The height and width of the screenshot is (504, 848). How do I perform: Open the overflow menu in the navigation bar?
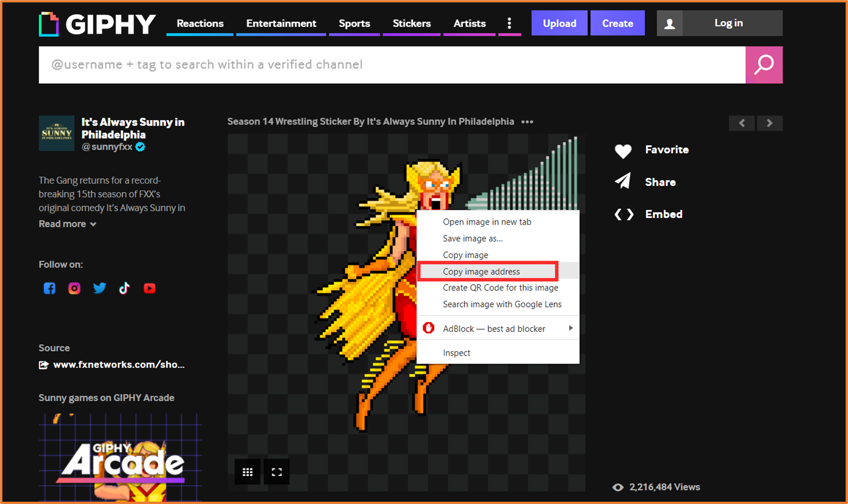tap(510, 23)
